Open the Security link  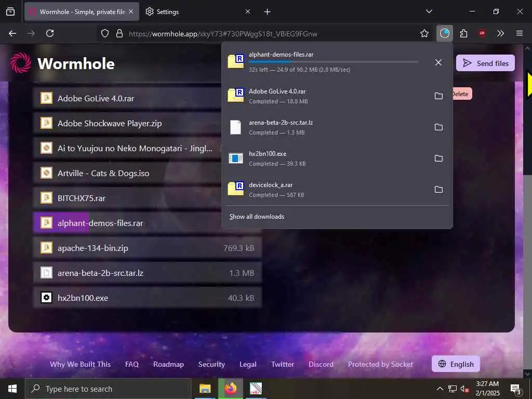212,364
